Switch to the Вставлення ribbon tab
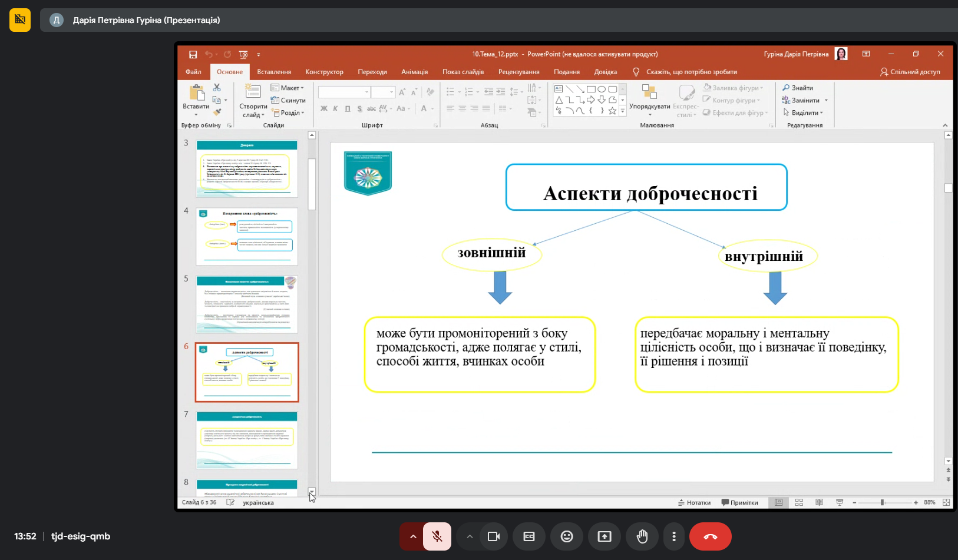This screenshot has height=560, width=958. pos(274,72)
